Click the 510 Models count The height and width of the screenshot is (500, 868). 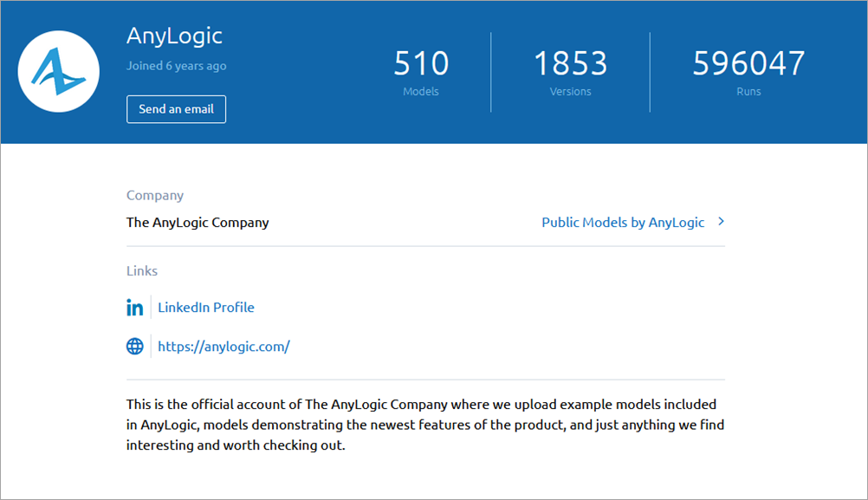(421, 62)
